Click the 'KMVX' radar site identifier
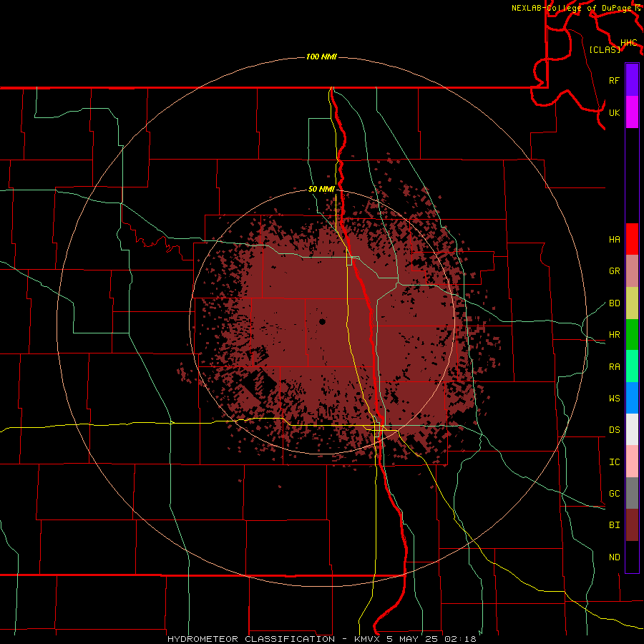 (x=368, y=639)
